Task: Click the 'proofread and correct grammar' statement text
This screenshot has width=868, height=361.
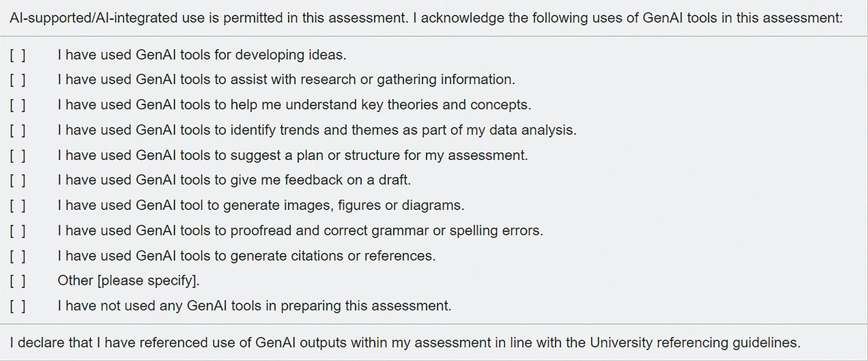Action: pyautogui.click(x=300, y=231)
